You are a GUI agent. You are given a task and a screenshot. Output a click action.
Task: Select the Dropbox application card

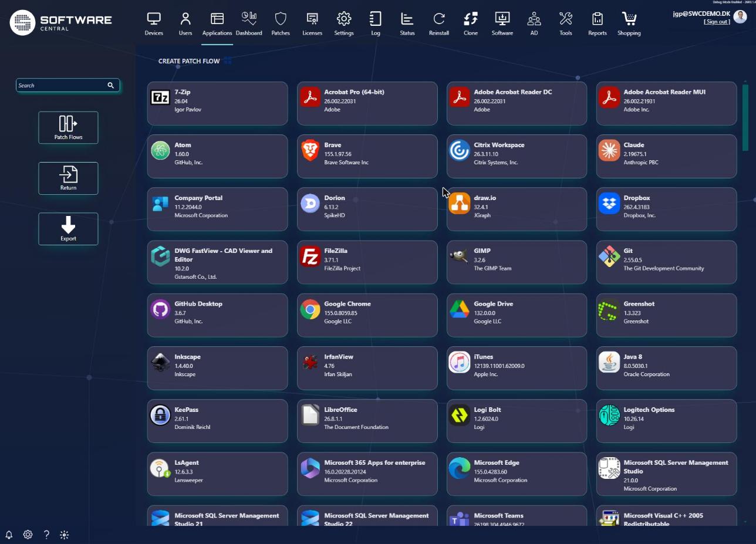pos(666,209)
